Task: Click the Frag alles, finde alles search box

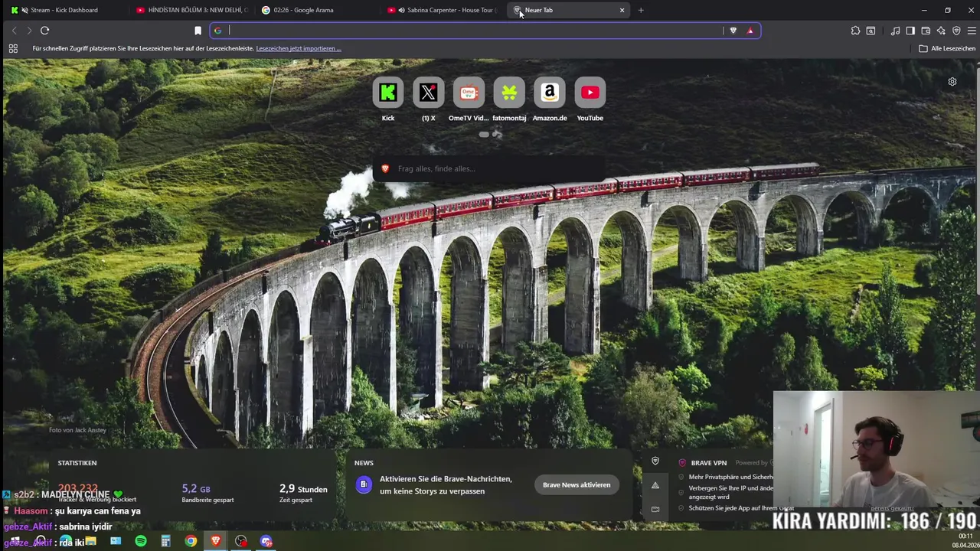Action: (488, 168)
